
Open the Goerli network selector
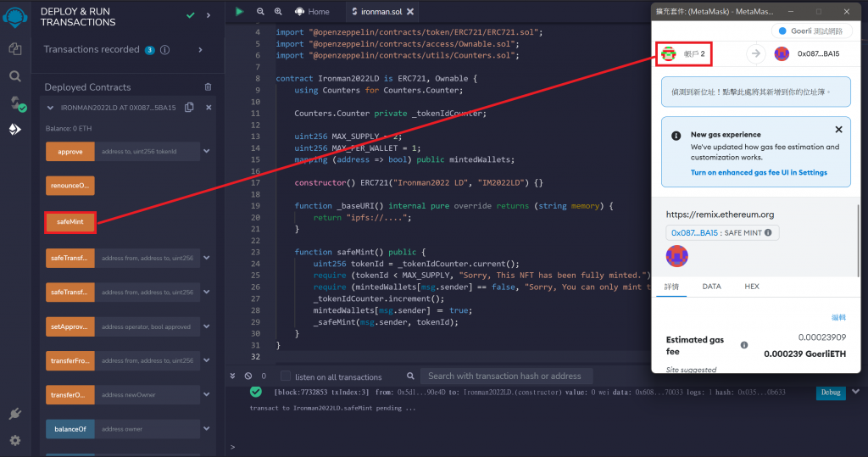[811, 31]
